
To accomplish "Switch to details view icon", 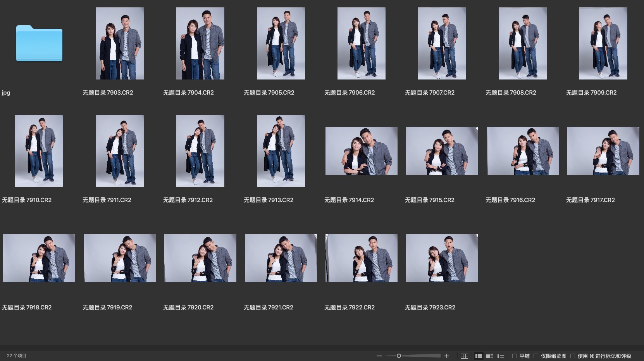I will tap(489, 356).
